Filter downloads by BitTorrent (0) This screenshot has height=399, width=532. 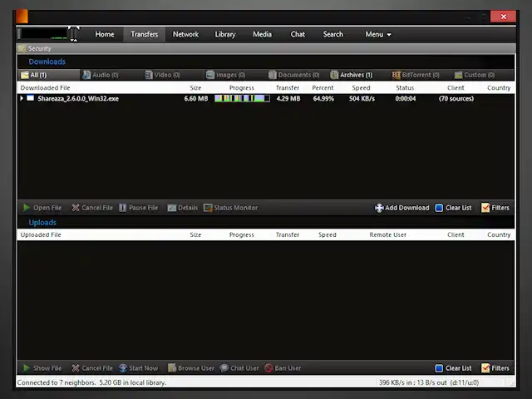[416, 75]
